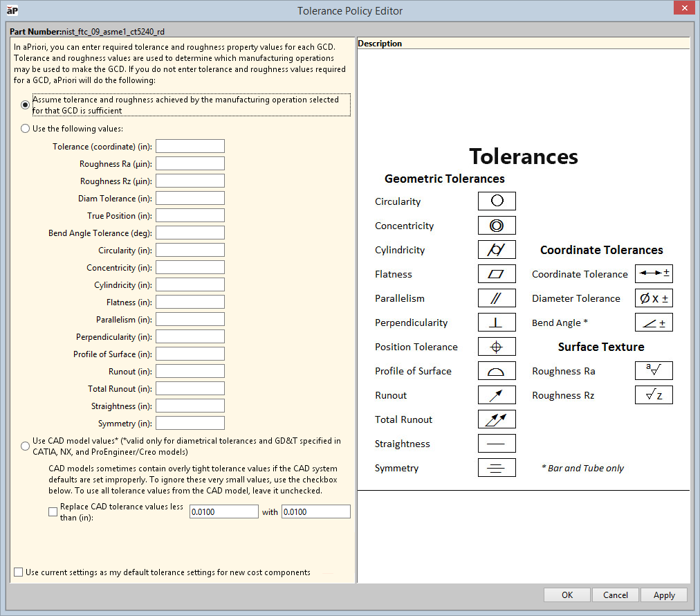Enable Replace CAD tolerance values checkbox
This screenshot has width=700, height=616.
[x=53, y=512]
